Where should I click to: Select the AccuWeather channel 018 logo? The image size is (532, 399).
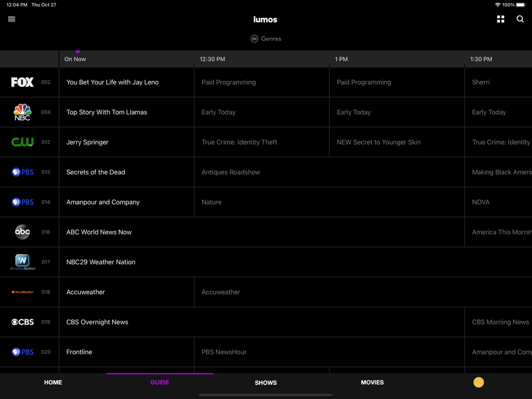pos(22,292)
